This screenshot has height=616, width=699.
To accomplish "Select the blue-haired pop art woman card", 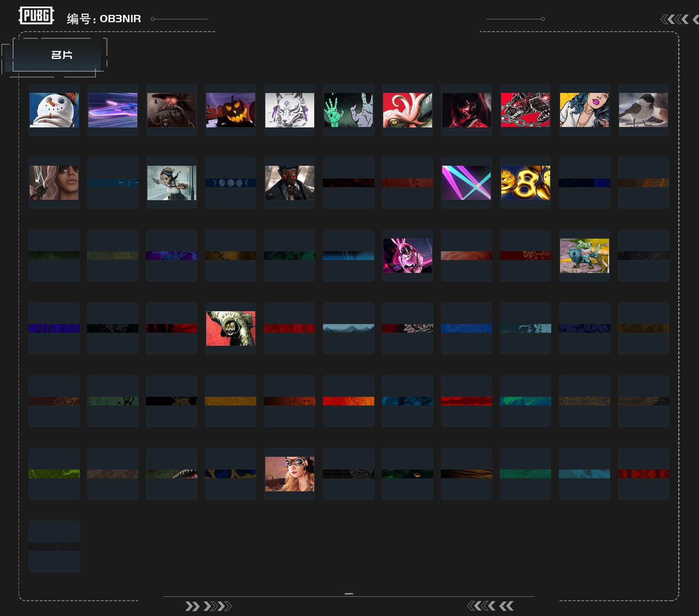I will [584, 110].
